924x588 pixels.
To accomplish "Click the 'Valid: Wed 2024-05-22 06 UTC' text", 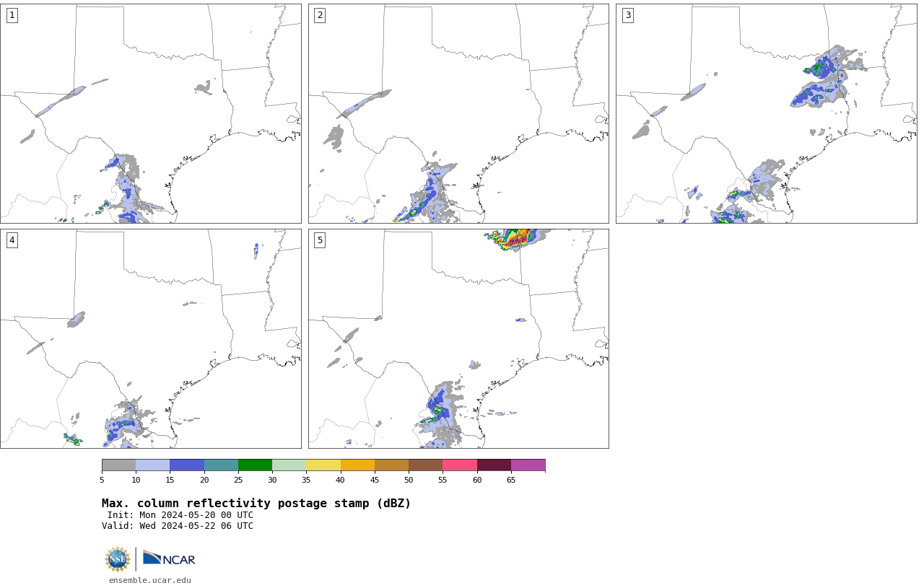I will point(178,526).
